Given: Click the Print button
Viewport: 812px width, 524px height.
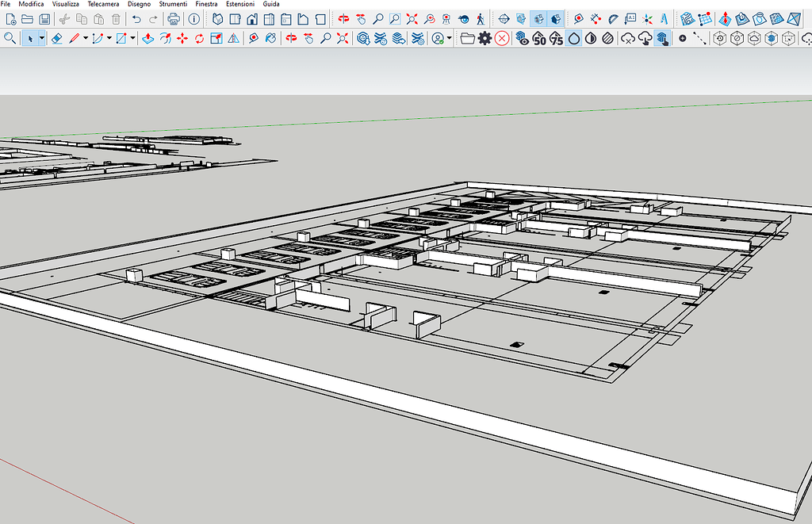Looking at the screenshot, I should pos(173,18).
